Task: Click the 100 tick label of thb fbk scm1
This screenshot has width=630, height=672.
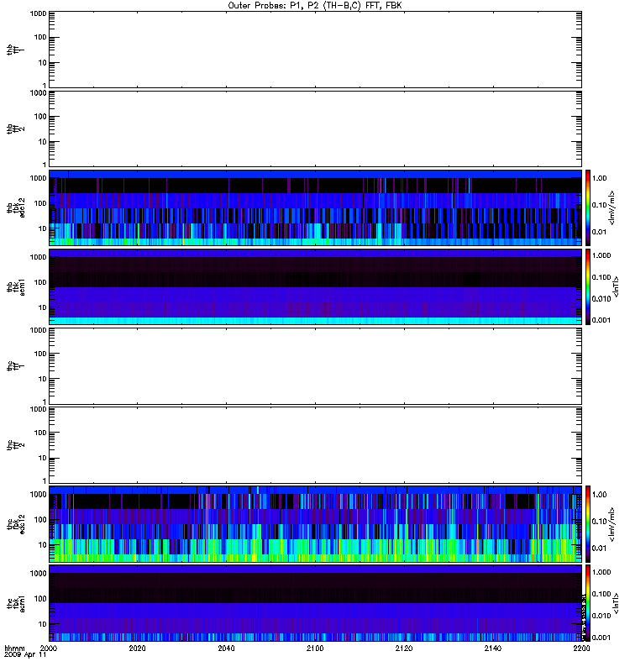Action: click(40, 282)
